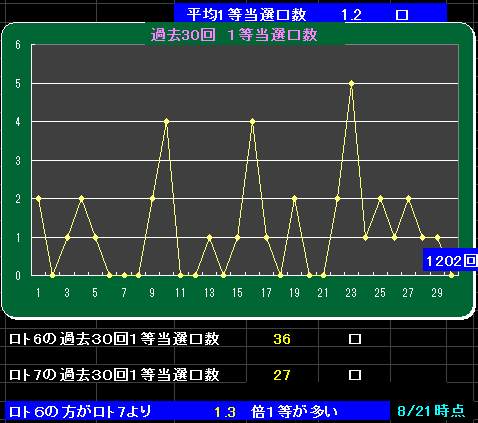Click y-axis label 2
The image size is (478, 423).
(18, 199)
